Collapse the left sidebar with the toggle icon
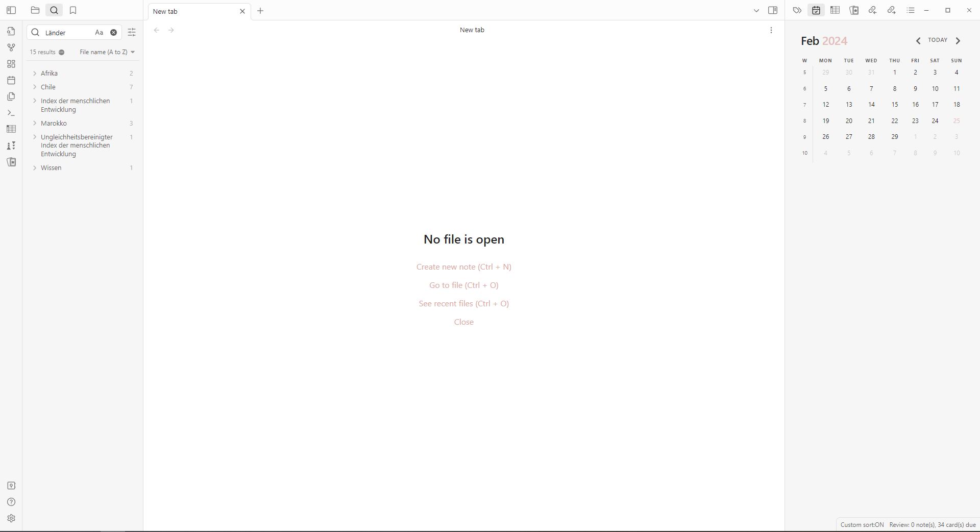 click(11, 10)
